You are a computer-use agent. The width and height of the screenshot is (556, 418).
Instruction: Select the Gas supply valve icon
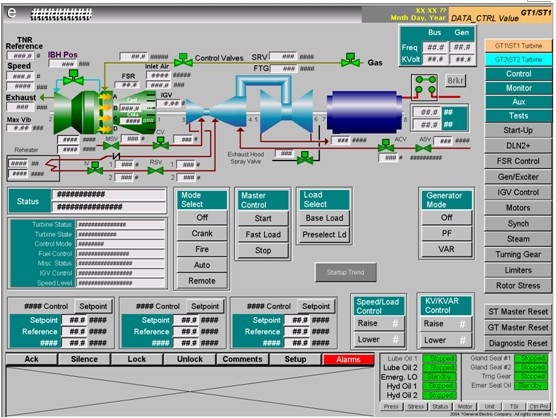350,60
